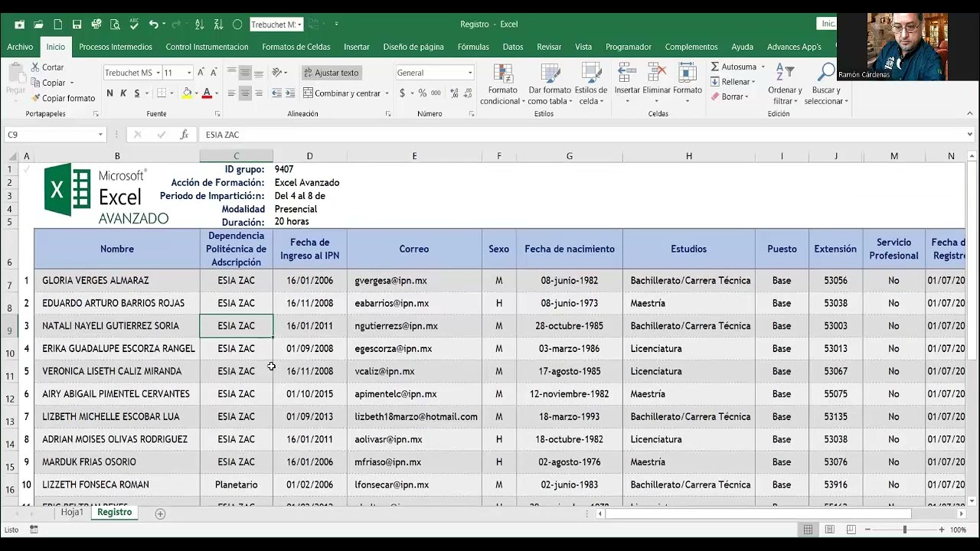Click Estilos de celda button
The height and width of the screenshot is (551, 980).
coord(591,84)
